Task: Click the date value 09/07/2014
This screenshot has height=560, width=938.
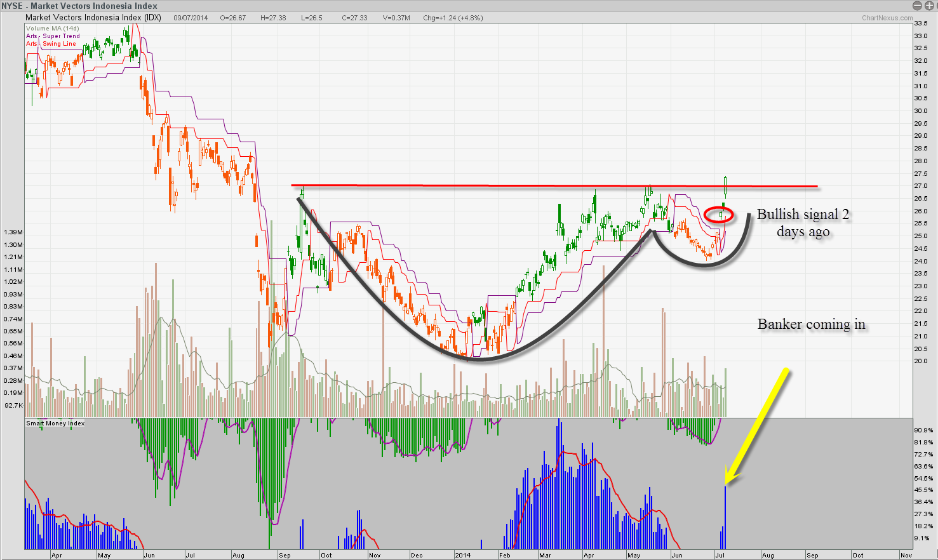Action: (191, 18)
